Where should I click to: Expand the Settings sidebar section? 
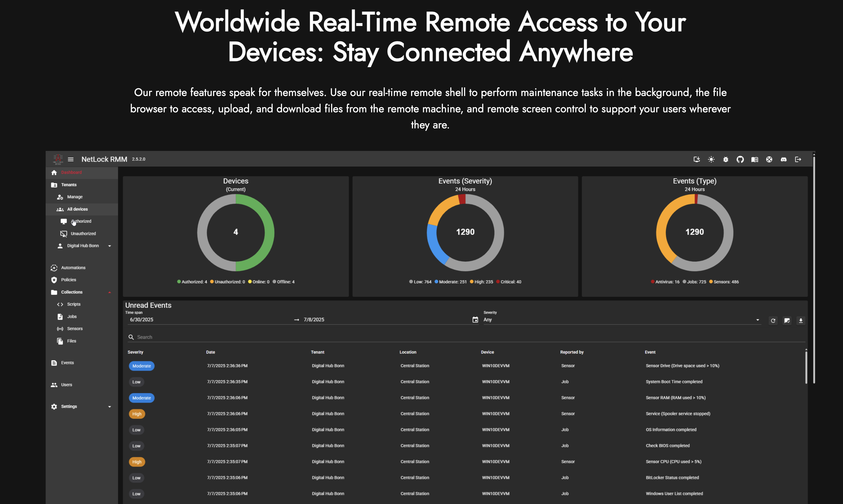[109, 407]
